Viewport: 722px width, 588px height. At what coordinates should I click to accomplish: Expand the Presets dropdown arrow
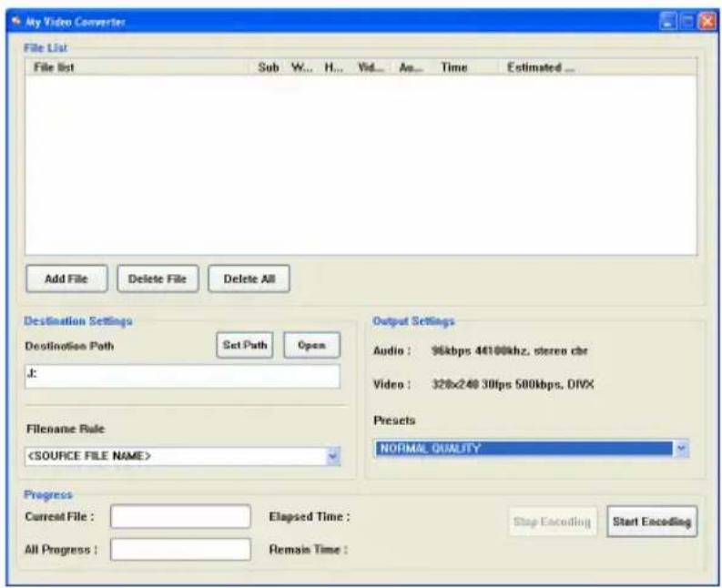(x=681, y=448)
